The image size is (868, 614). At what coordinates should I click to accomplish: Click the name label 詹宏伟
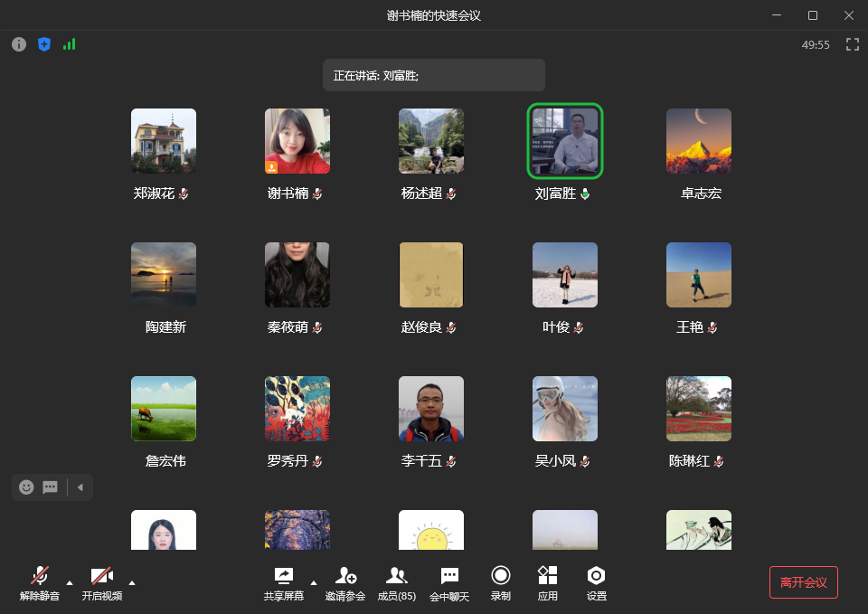click(165, 462)
